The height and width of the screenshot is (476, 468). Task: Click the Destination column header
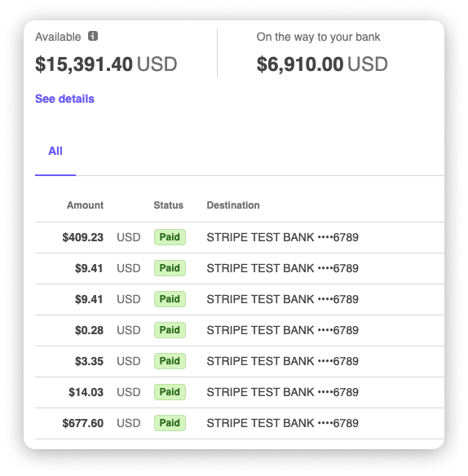(x=233, y=205)
